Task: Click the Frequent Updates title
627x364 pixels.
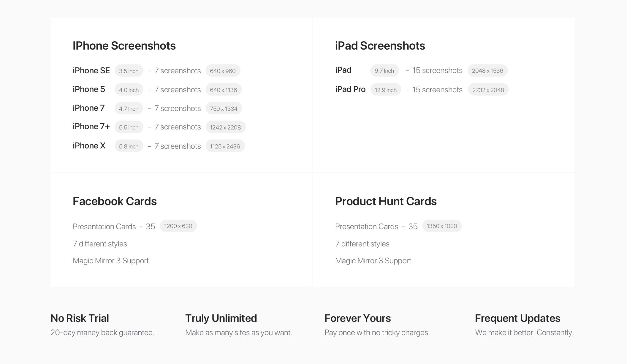Action: click(x=517, y=318)
